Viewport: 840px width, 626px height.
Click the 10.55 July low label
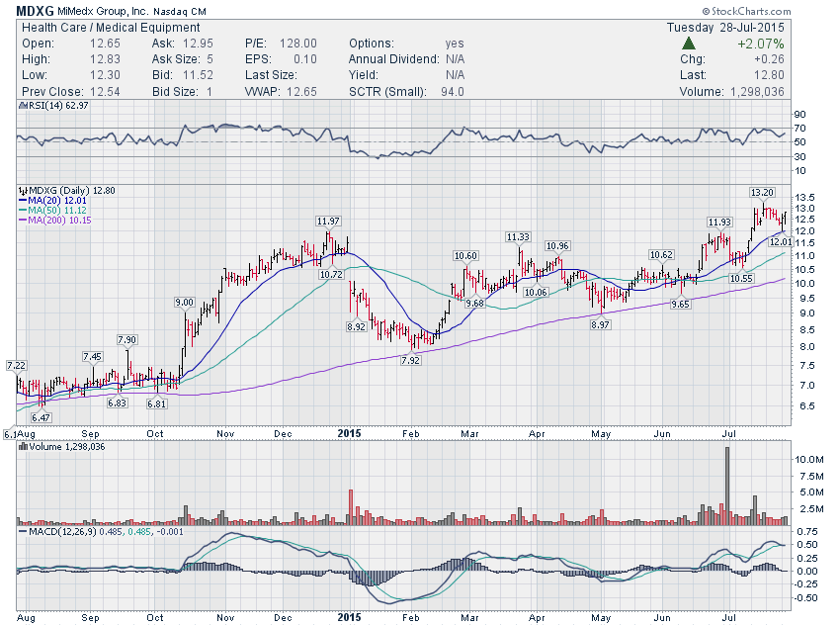tap(741, 278)
